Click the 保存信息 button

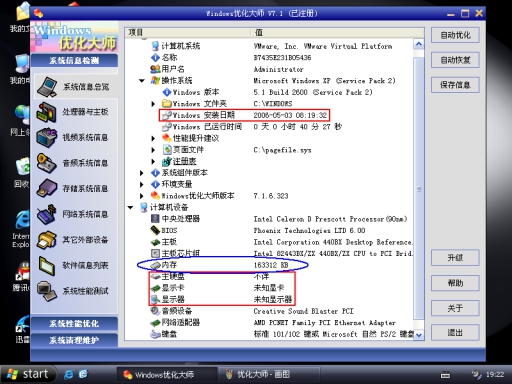(x=455, y=85)
